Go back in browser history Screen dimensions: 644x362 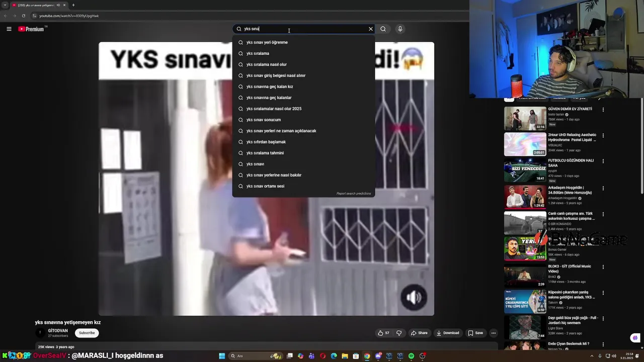(6, 16)
